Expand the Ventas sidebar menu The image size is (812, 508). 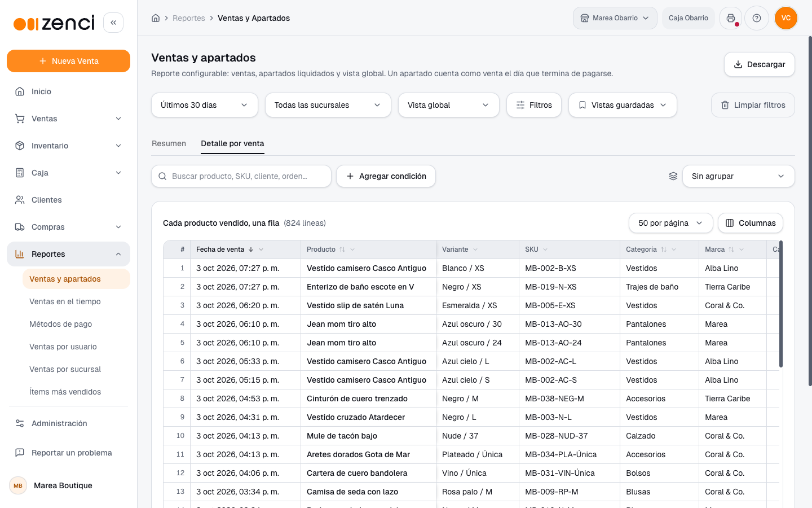click(68, 119)
